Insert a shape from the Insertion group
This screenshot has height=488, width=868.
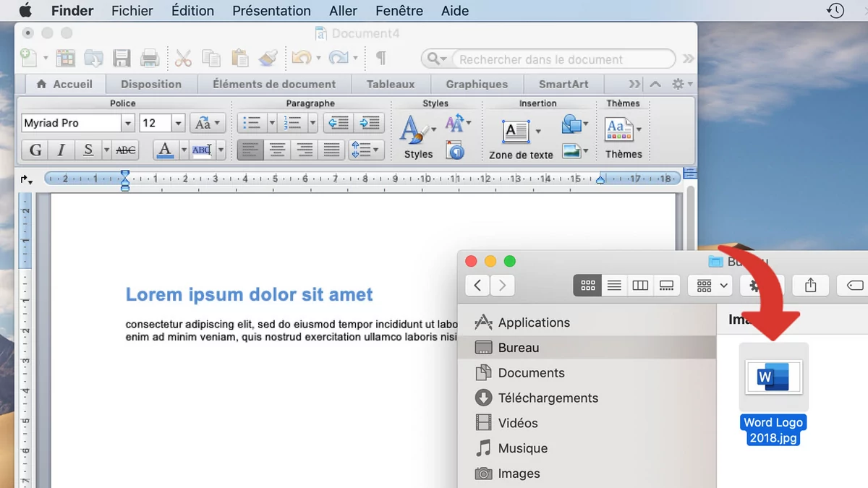572,124
